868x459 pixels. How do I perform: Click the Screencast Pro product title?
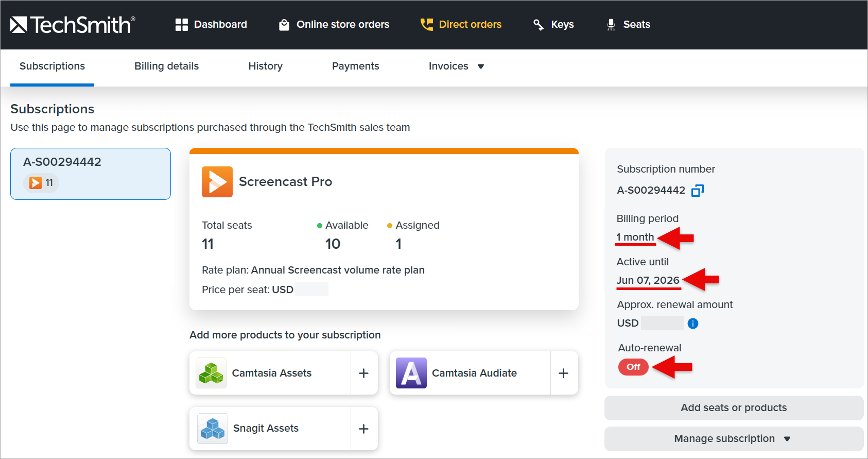(x=286, y=182)
